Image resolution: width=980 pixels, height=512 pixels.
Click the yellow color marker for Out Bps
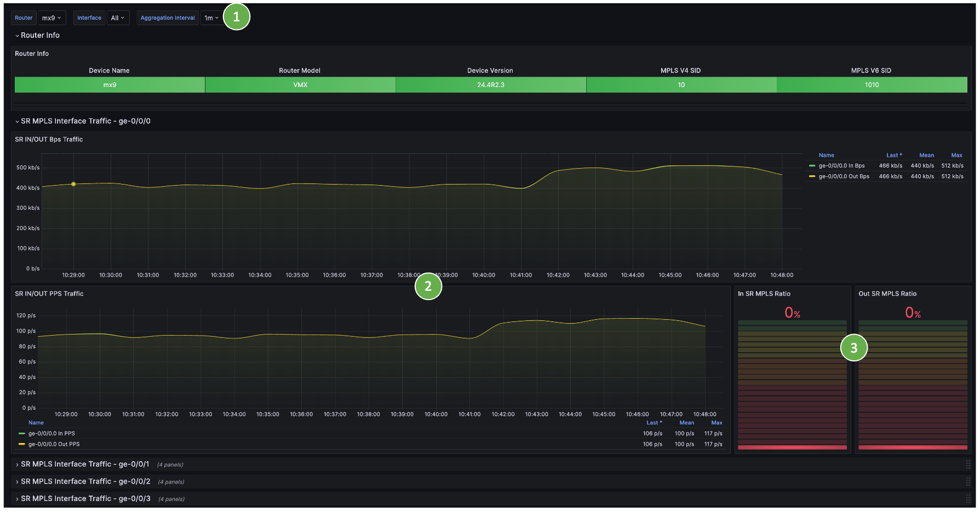[812, 176]
